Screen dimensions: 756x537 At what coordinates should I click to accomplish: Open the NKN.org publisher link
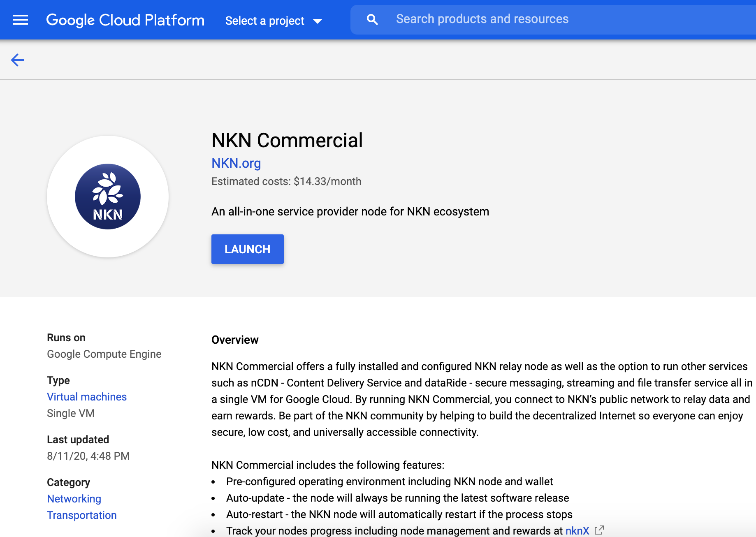[236, 163]
